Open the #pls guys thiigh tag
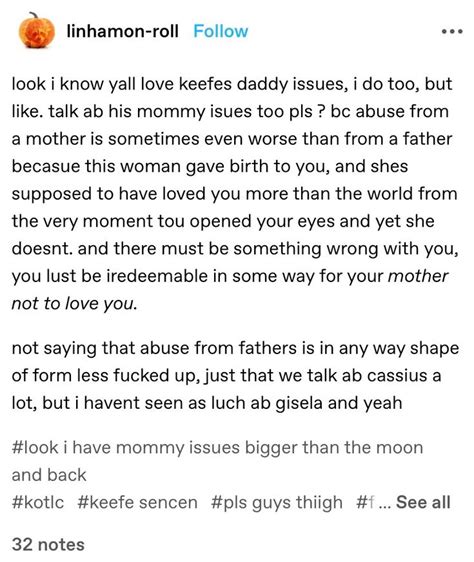Viewport: 474px width, 562px height. click(277, 503)
